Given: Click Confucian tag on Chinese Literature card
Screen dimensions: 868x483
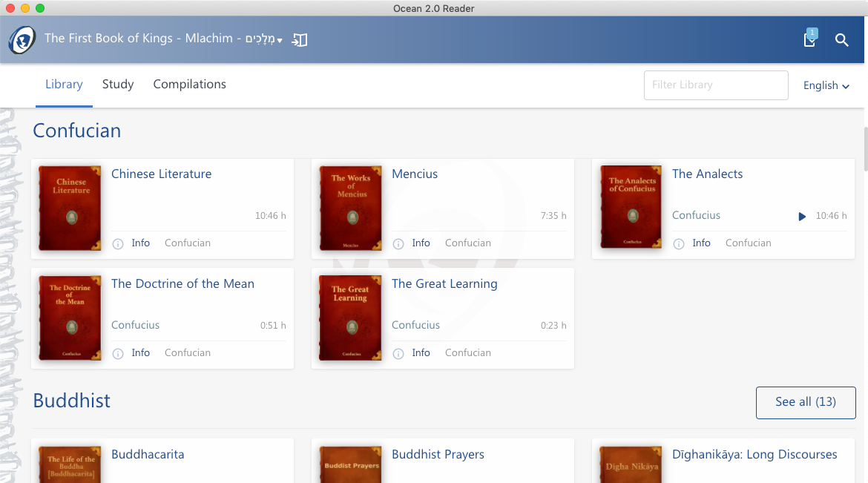Looking at the screenshot, I should (x=188, y=243).
